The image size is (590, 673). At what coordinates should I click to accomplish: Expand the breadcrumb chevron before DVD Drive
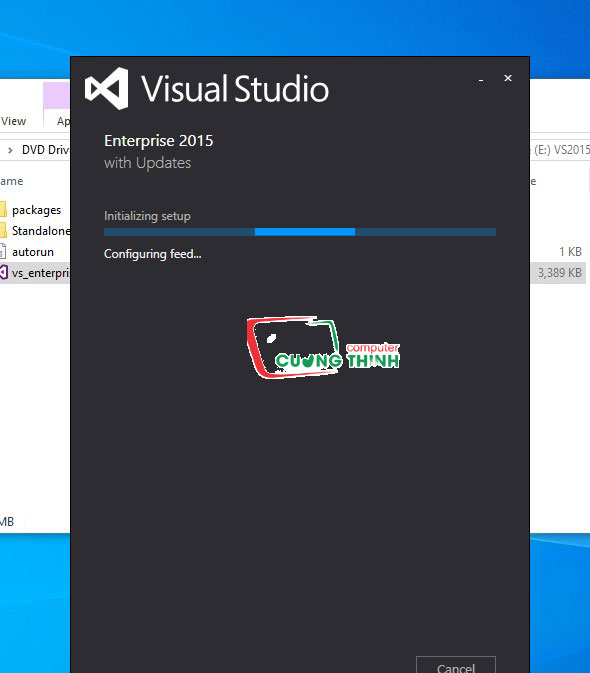coord(10,150)
